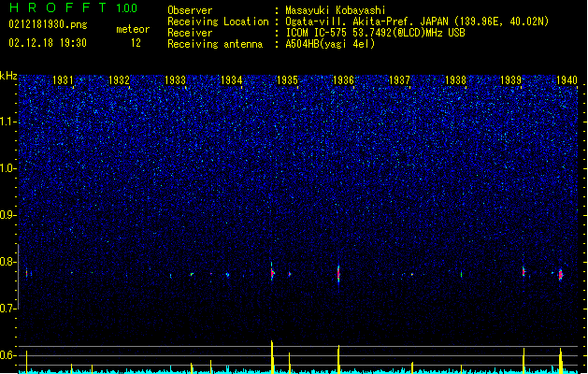This screenshot has width=588, height=374.
Task: Select the Ogata-vill. Akita-Pref. JAPAN location text
Action: (x=417, y=22)
